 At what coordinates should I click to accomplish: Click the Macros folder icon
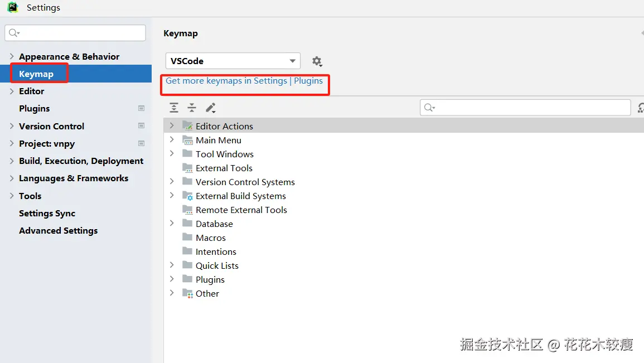point(187,238)
